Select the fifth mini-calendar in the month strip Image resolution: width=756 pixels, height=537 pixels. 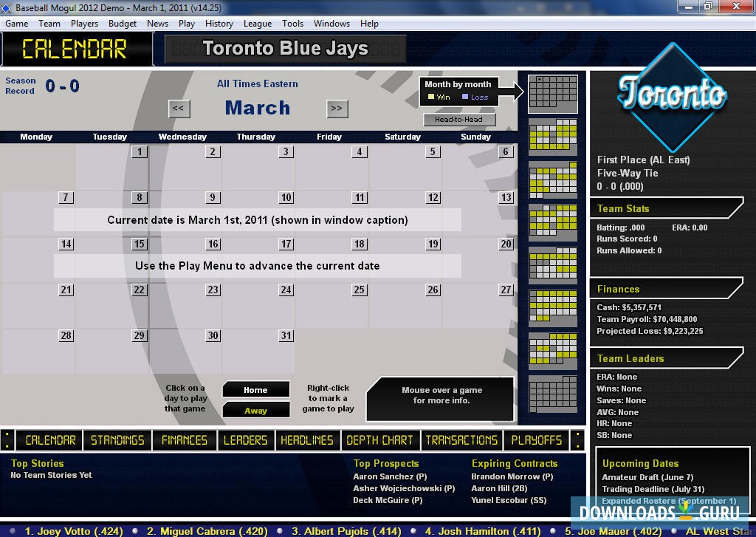click(x=554, y=266)
